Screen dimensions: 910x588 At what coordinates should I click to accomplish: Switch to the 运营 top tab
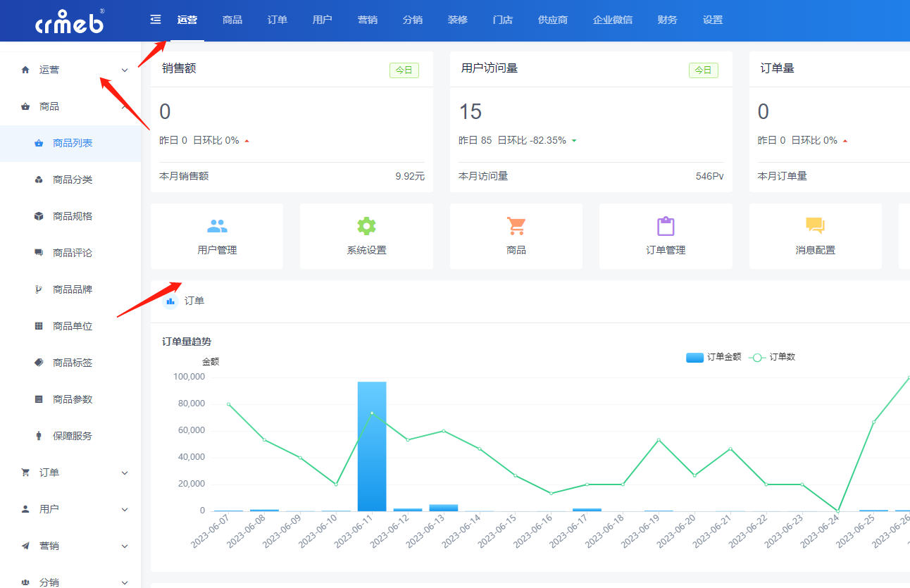pos(187,20)
